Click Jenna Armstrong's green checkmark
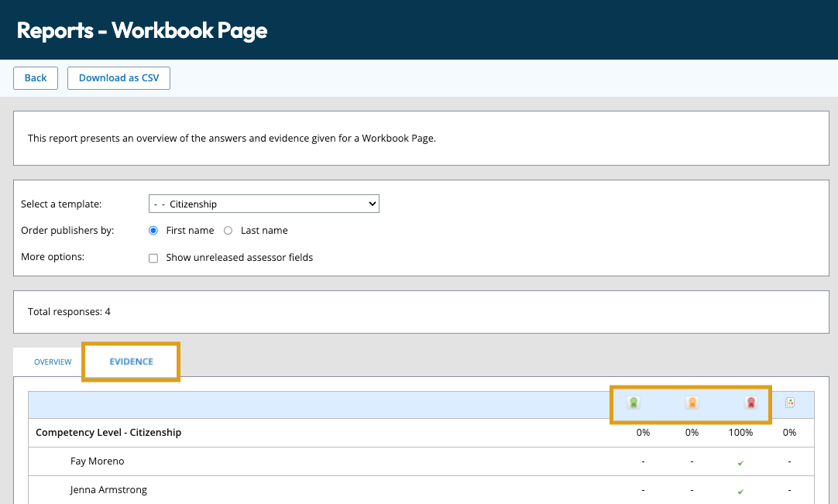Viewport: 838px width, 504px height. pos(741,491)
